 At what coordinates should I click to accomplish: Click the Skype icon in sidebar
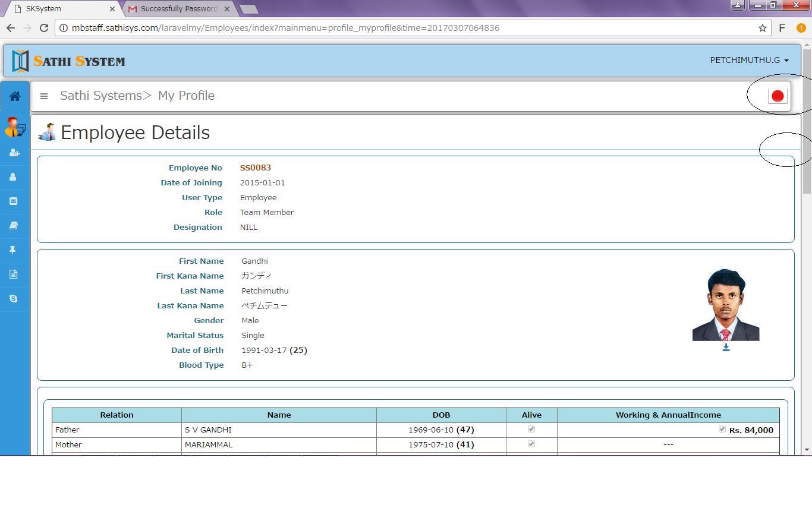14,299
